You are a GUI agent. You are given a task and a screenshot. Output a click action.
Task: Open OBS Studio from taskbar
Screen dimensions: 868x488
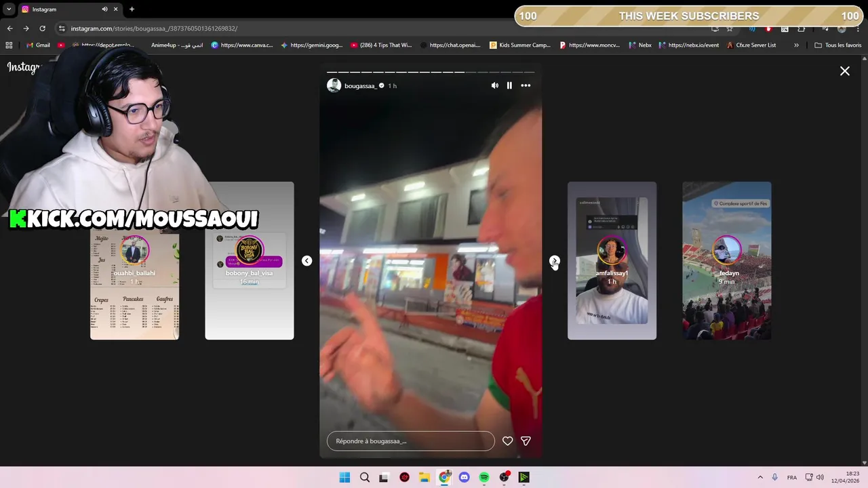coord(504,477)
